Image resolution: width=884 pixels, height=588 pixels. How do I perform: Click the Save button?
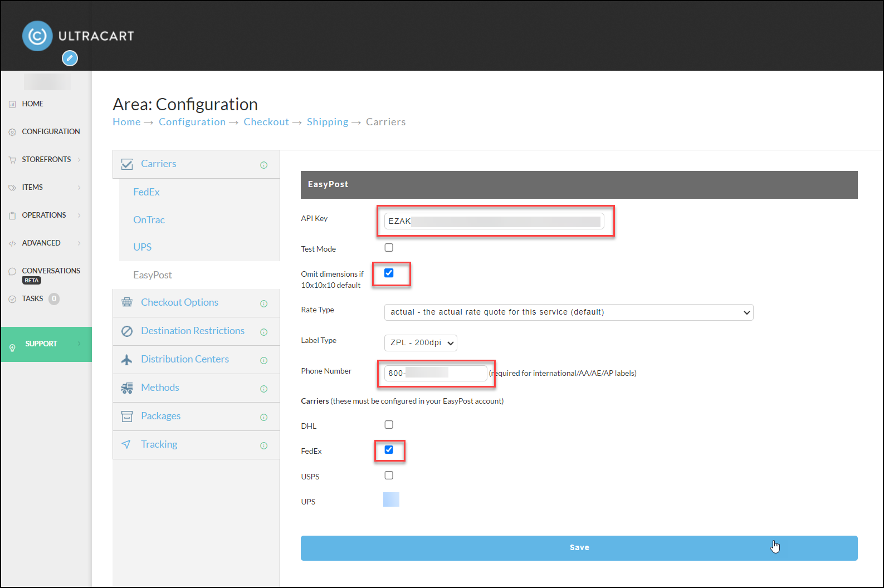(x=579, y=548)
